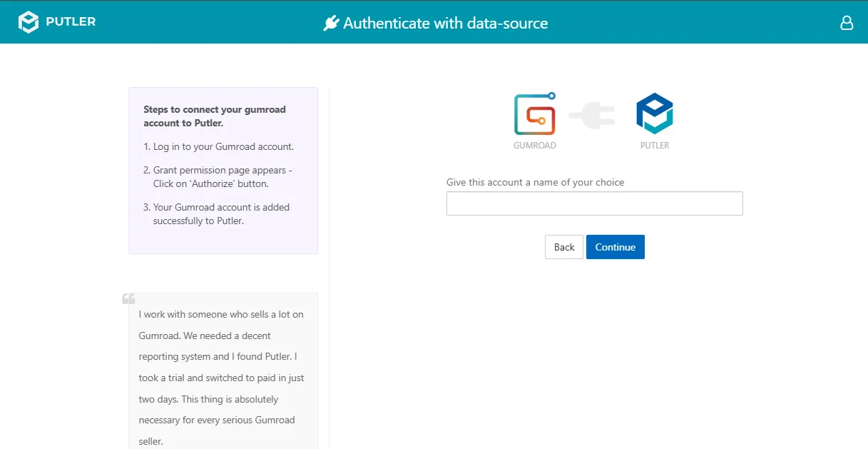Click the Gumroad logo icon
Screen dimensions: 868x449
535,114
